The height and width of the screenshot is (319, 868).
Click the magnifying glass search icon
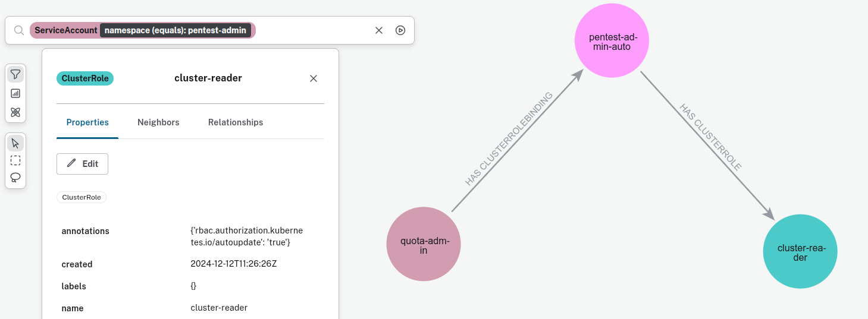tap(19, 30)
